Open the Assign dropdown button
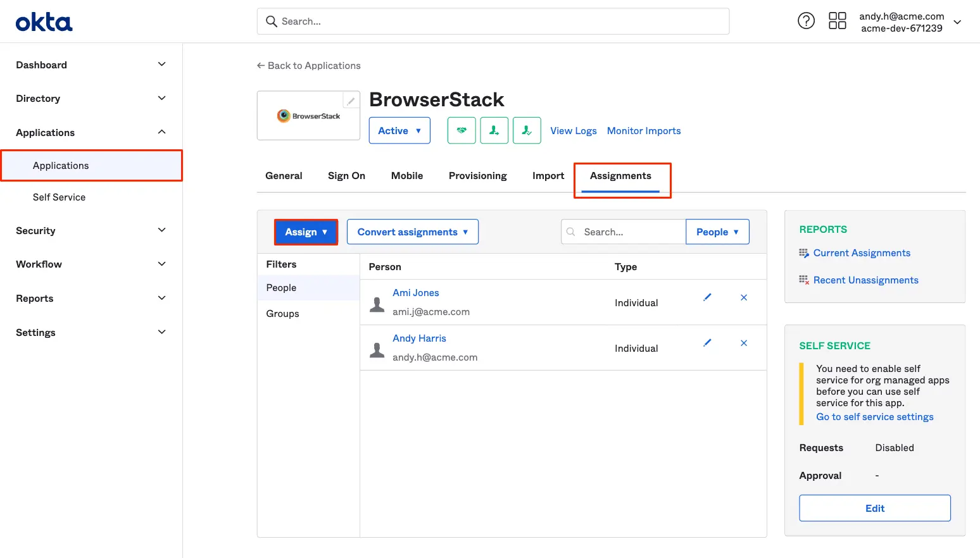Viewport: 980px width, 558px height. pos(306,232)
